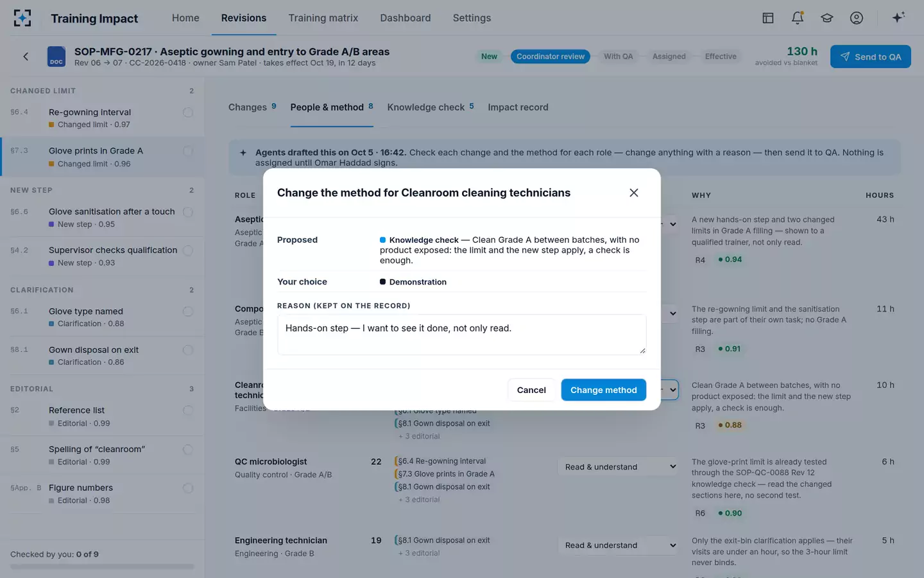The width and height of the screenshot is (924, 578).
Task: Check off Supervisor checks qualification
Action: tap(188, 250)
